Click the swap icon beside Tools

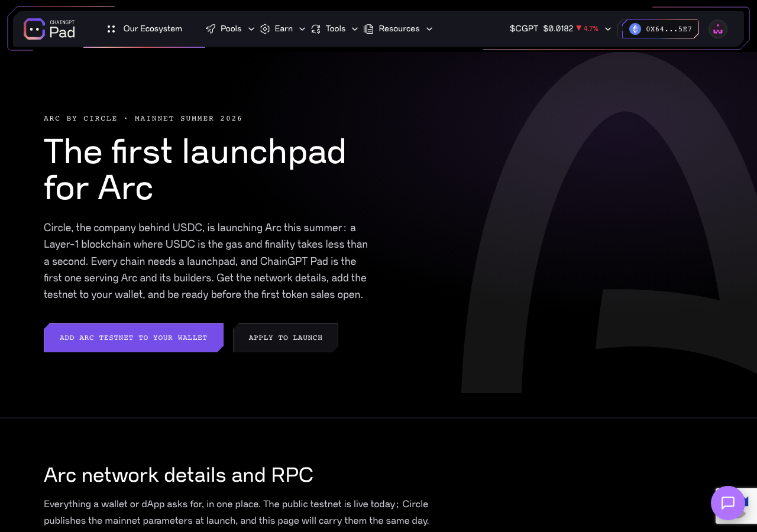(x=316, y=29)
